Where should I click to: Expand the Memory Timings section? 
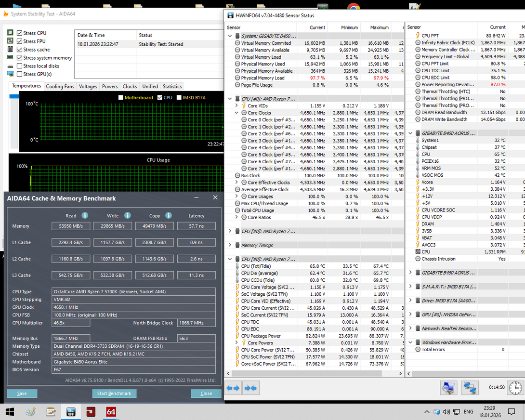point(230,245)
